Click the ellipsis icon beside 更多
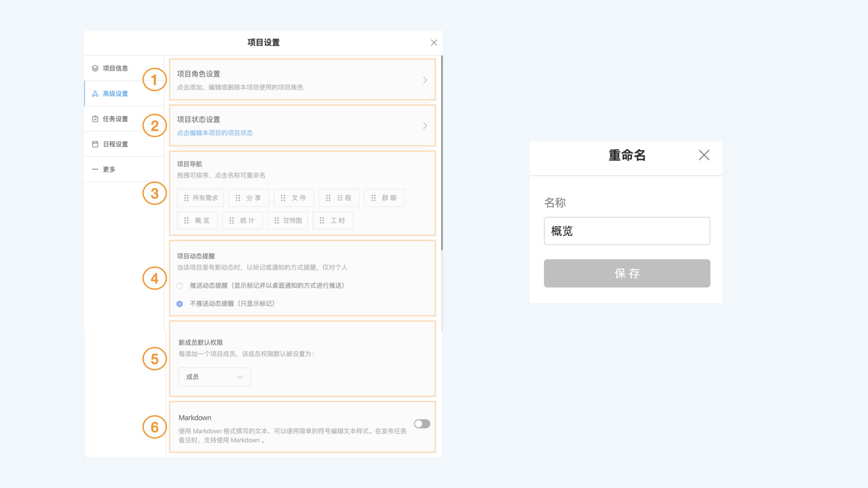The image size is (868, 488). [x=95, y=169]
